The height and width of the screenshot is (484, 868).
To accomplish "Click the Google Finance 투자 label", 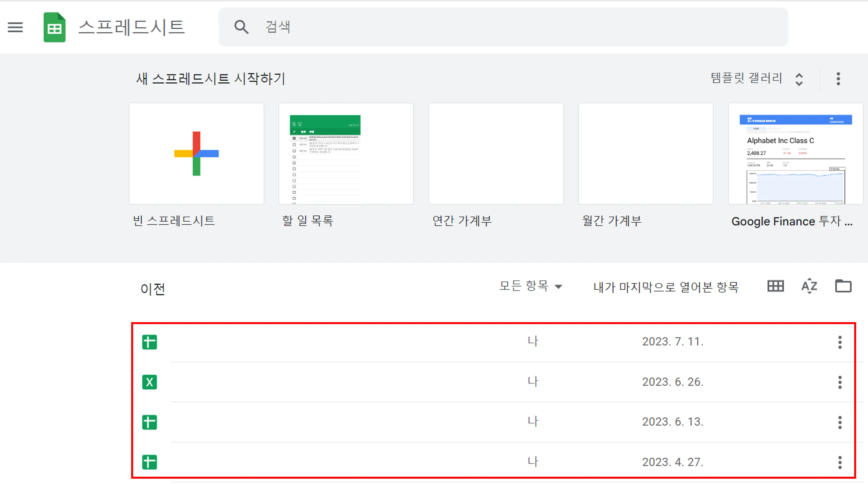I will [x=792, y=221].
